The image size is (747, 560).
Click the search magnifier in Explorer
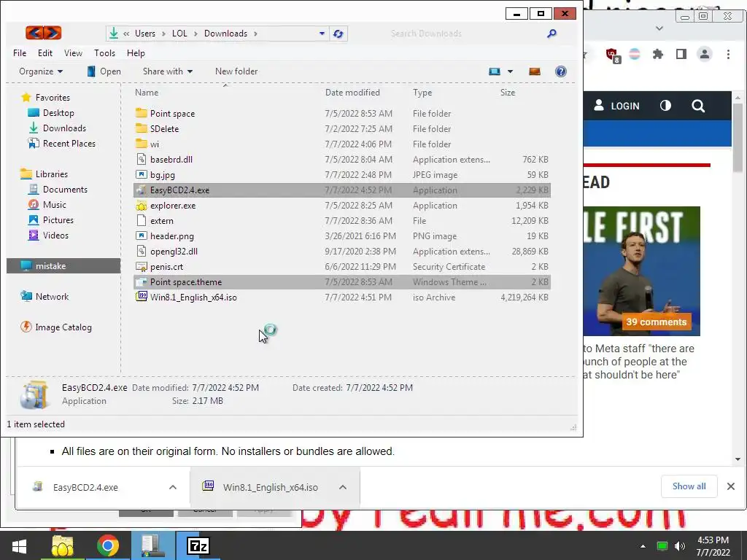click(x=551, y=34)
